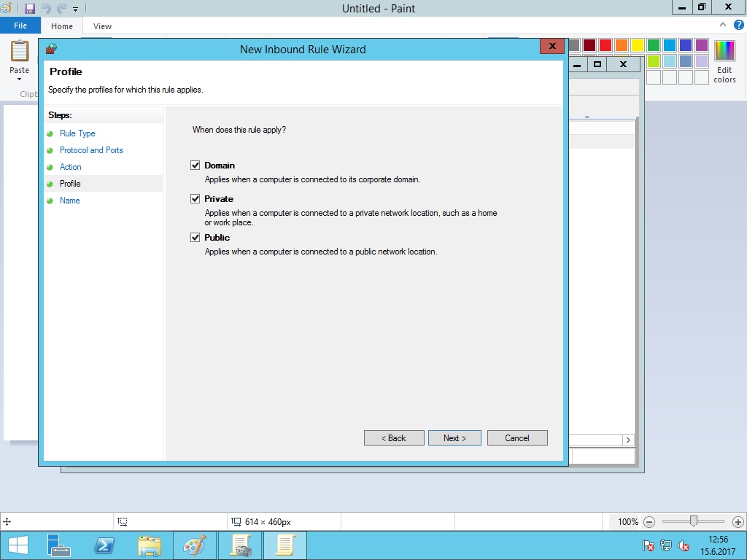
Task: Click the muted speaker tray icon
Action: (x=684, y=545)
